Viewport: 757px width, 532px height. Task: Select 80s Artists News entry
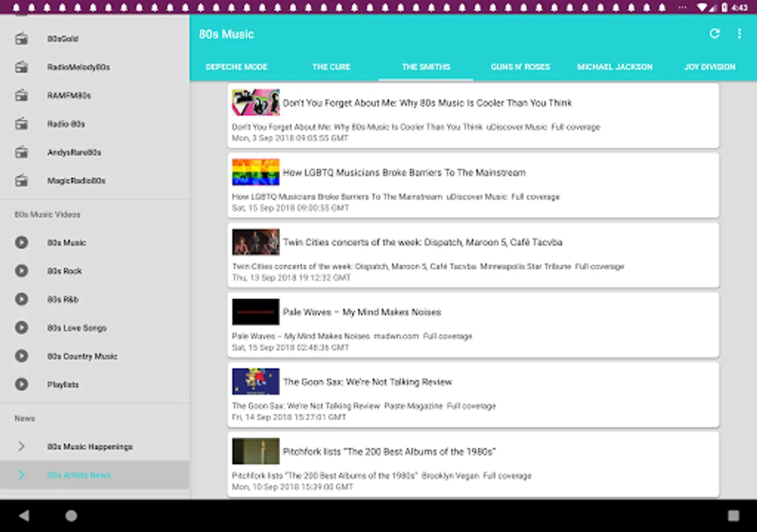click(x=95, y=475)
